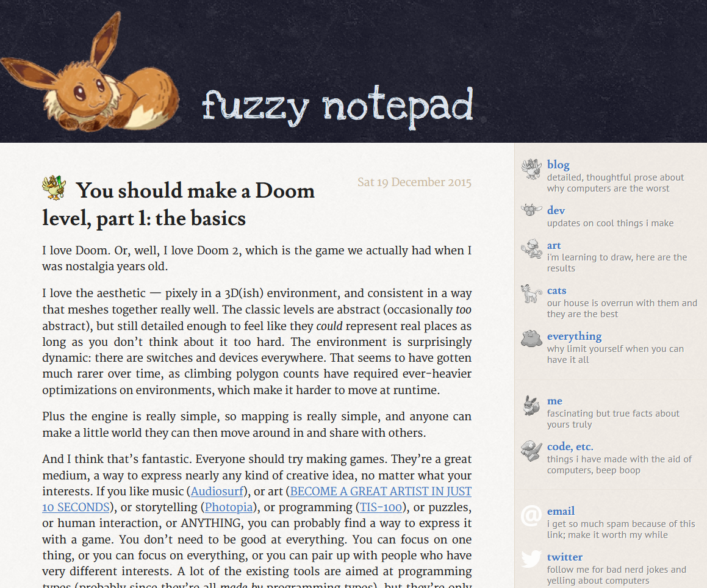
Task: Click text 'things i have made with the aid of'
Action: tap(619, 459)
